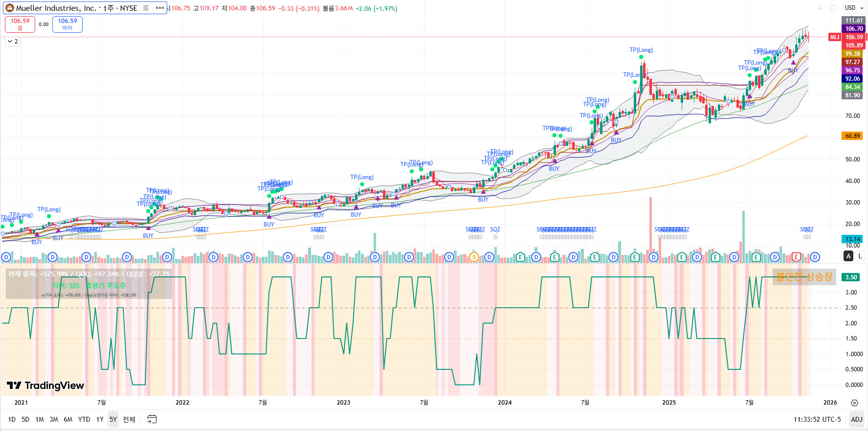Select the active 5Y range tab
868x432 pixels.
click(x=113, y=419)
